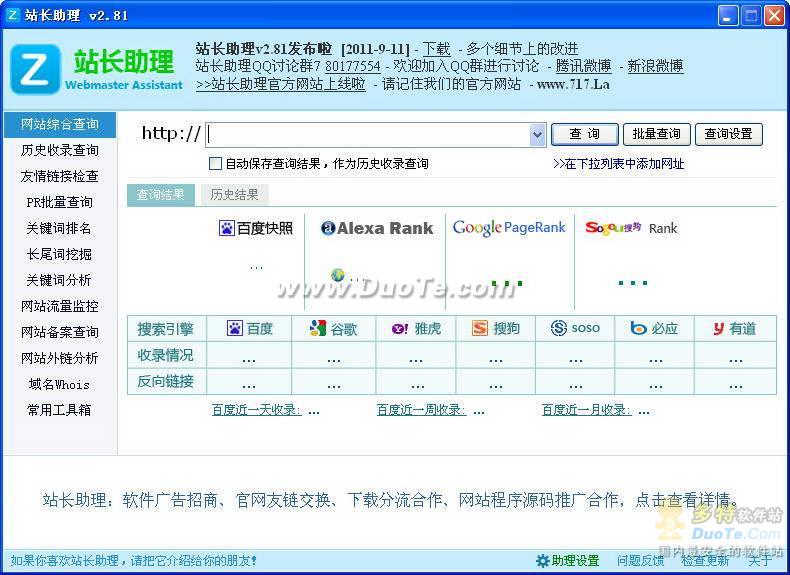Click the 谷歌 search engine column icon
The image size is (790, 575).
click(317, 329)
